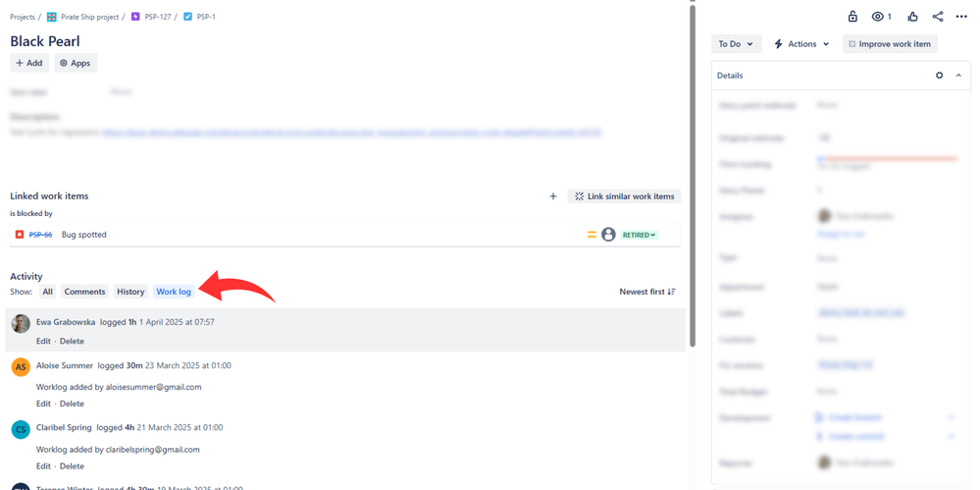Viewport: 980px width, 490px height.
Task: Switch to History activity tab
Action: (130, 292)
